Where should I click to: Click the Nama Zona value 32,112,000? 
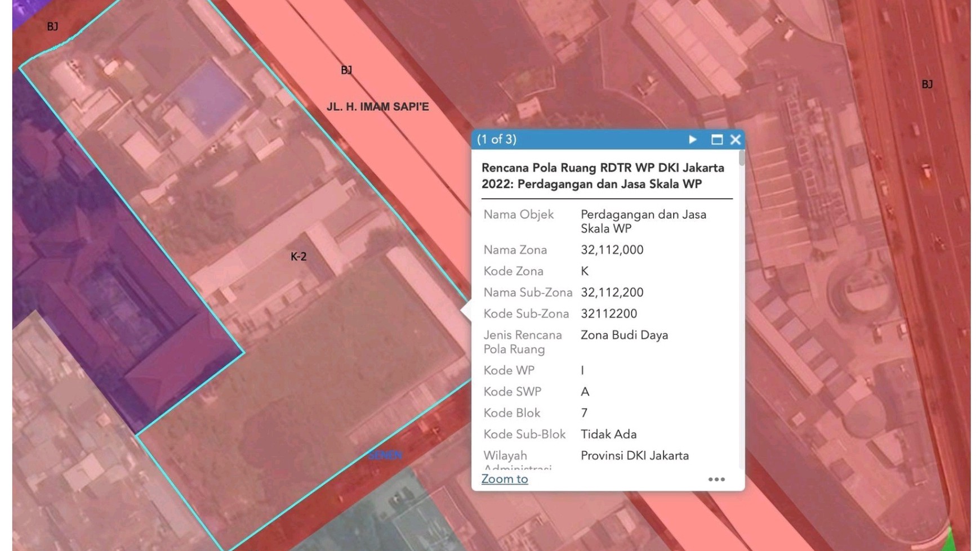tap(612, 250)
